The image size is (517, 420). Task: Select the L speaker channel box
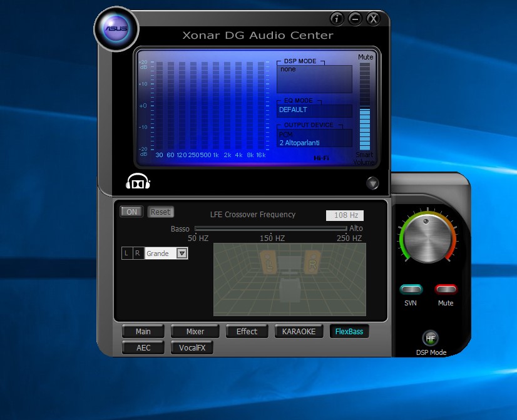(126, 253)
